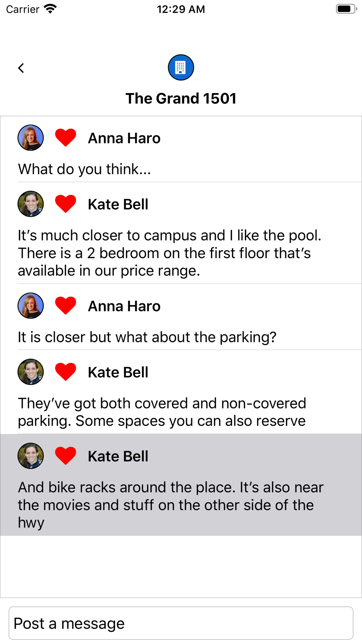Open Kate Bell's avatar on pool message
The image size is (362, 644).
pyautogui.click(x=31, y=204)
